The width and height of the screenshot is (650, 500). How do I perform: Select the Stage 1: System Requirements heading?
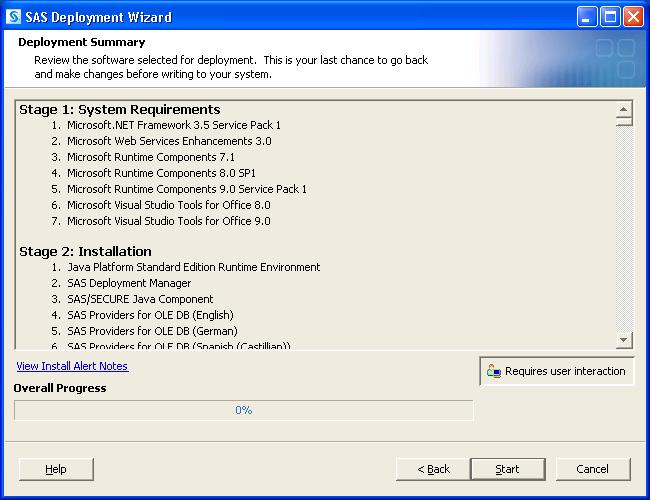coord(120,109)
